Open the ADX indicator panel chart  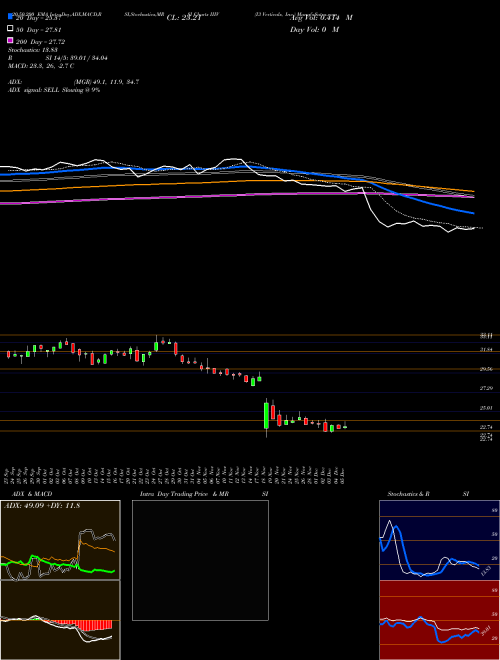60,540
